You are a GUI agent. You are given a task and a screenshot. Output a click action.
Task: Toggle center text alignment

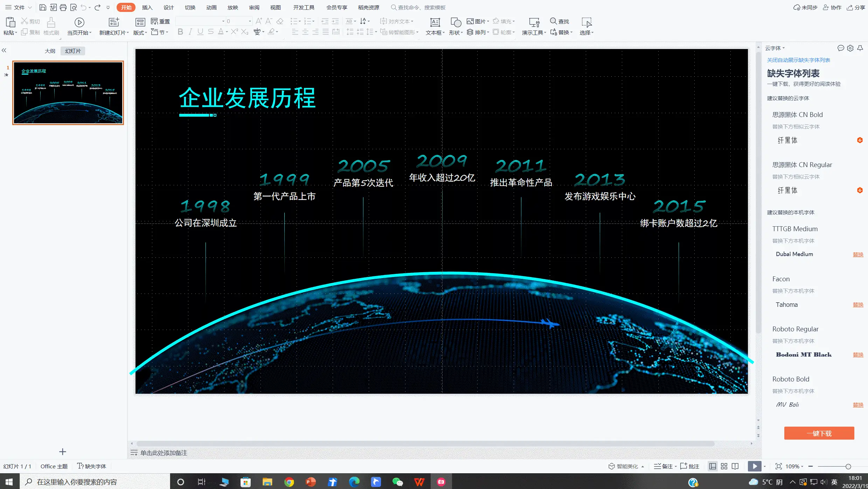point(305,32)
